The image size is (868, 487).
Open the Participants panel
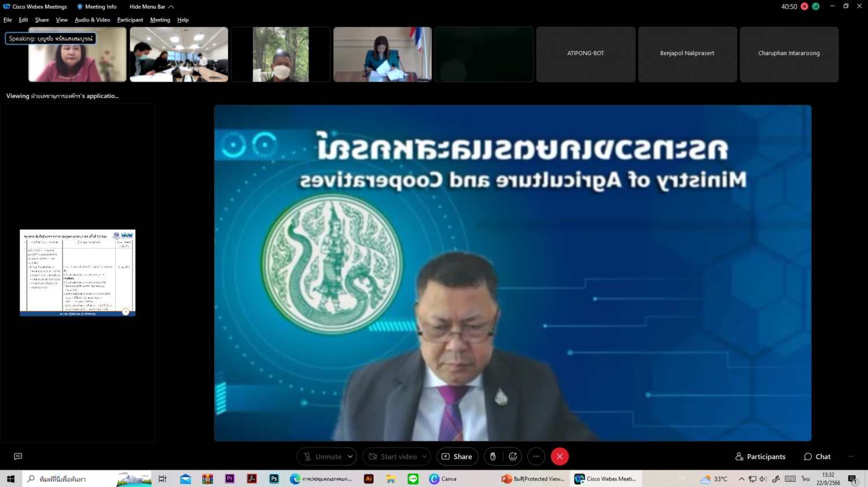[x=760, y=456]
